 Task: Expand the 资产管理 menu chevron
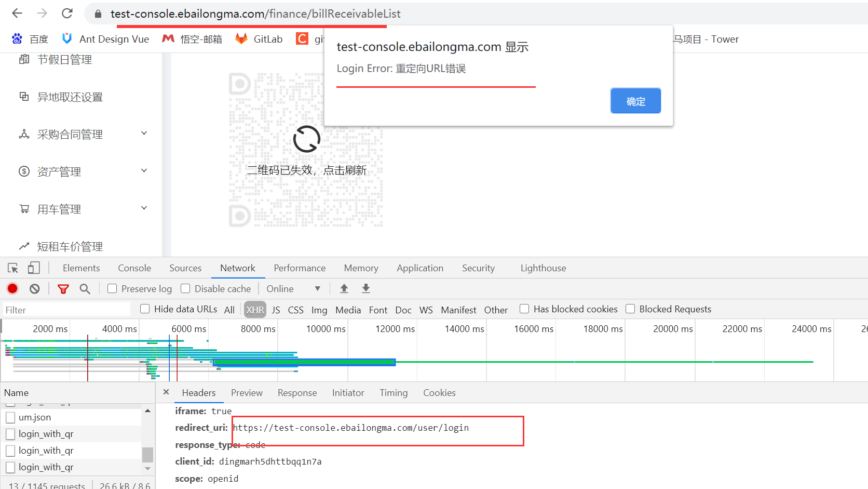click(x=144, y=171)
